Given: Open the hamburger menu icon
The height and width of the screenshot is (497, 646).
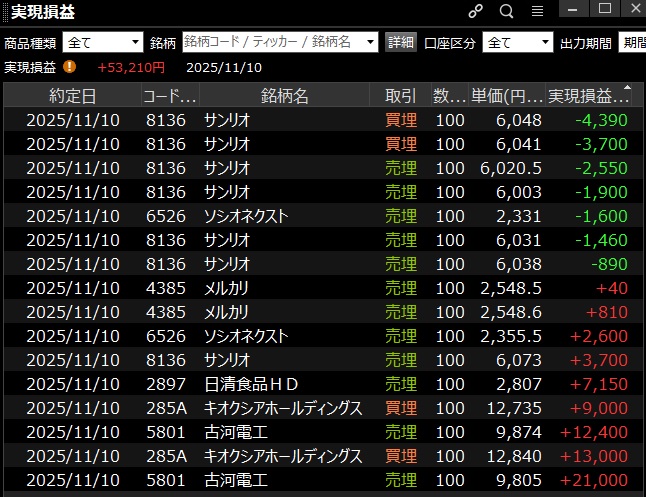Looking at the screenshot, I should (537, 11).
